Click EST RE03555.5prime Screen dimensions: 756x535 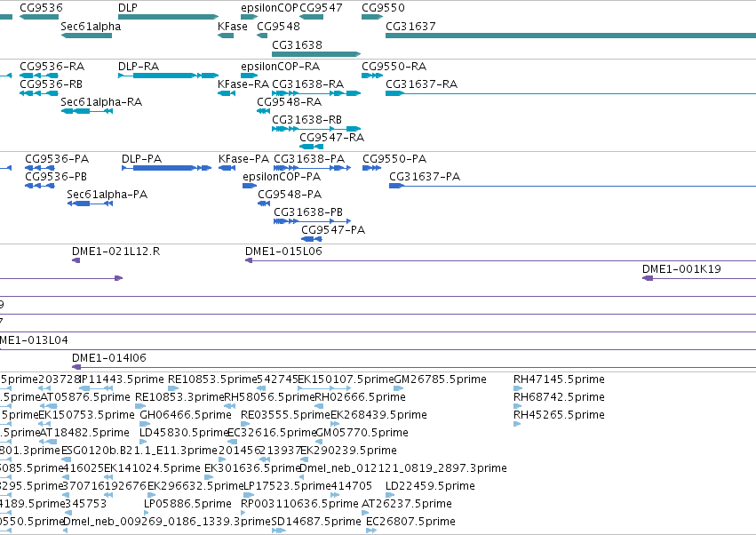coord(285,415)
